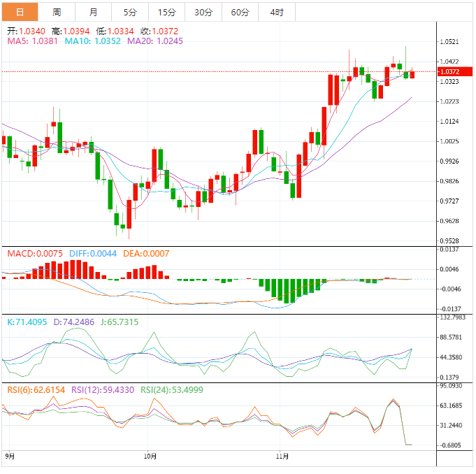
Task: Click the DEA:0.0007 indicator label
Action: [146, 254]
